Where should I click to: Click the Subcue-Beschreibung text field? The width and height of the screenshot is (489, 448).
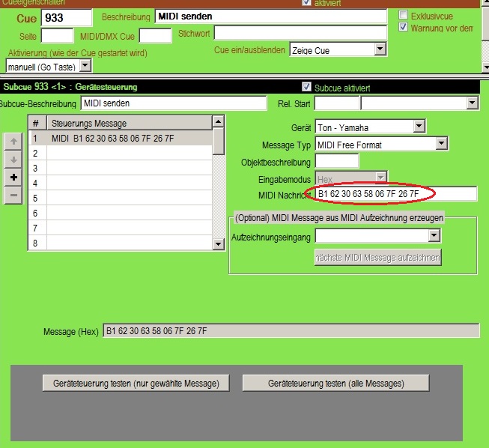(x=172, y=103)
